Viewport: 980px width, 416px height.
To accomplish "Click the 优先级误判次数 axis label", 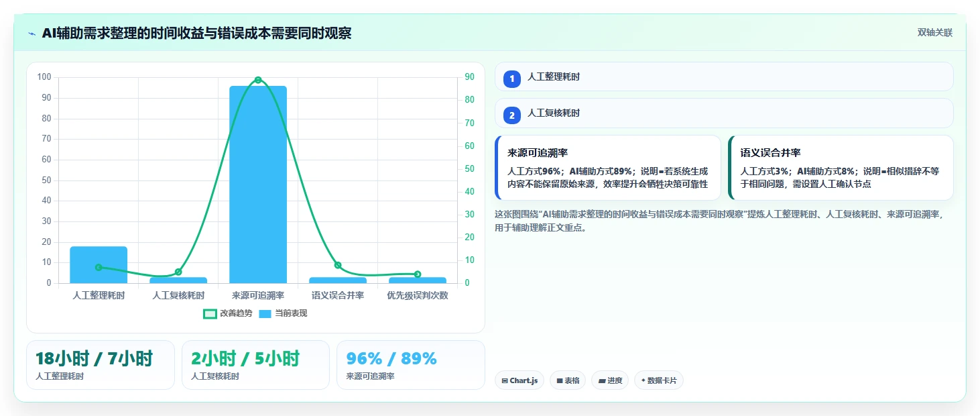I will 418,295.
